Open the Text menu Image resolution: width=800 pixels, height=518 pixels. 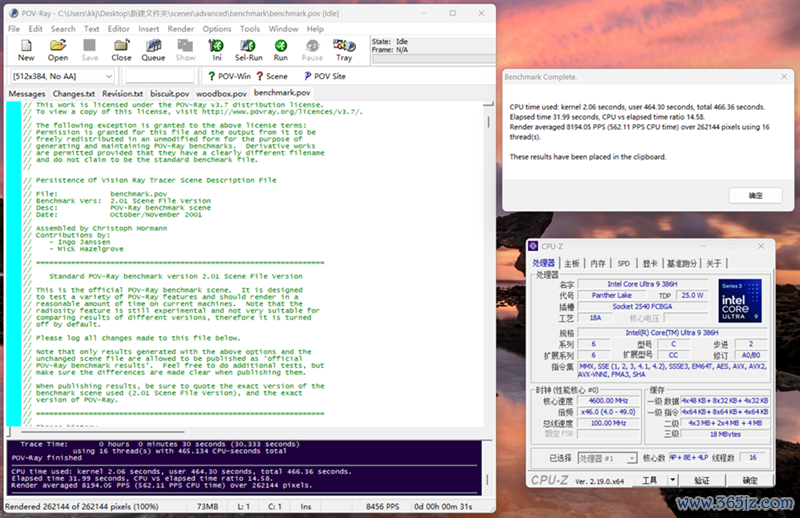(x=91, y=29)
